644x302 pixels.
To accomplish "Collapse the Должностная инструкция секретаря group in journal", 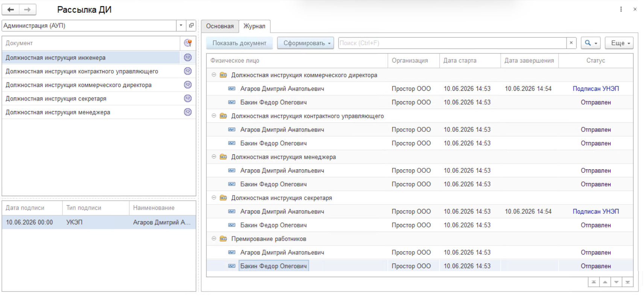I will 214,198.
